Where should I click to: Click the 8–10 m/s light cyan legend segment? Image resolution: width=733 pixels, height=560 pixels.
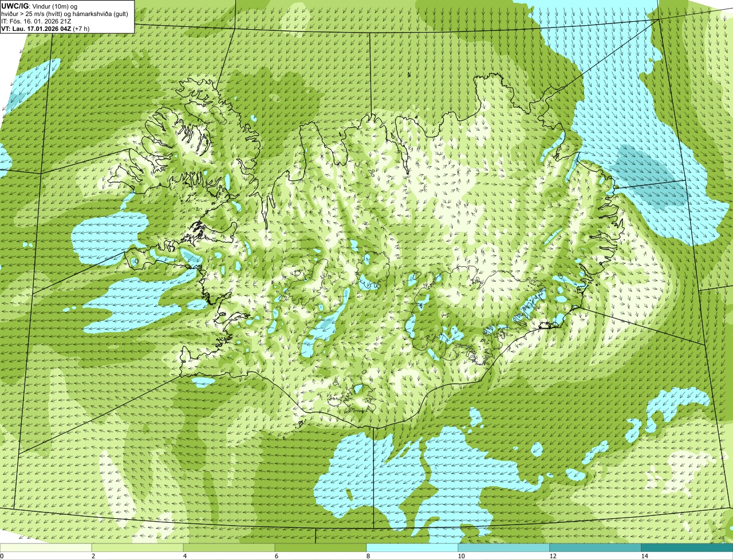coord(412,547)
